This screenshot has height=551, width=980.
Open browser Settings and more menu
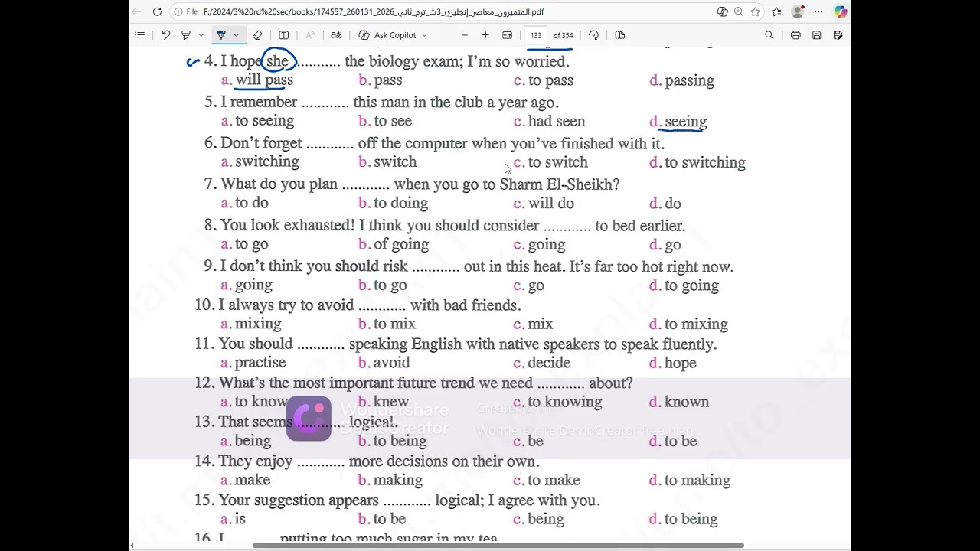click(x=818, y=11)
